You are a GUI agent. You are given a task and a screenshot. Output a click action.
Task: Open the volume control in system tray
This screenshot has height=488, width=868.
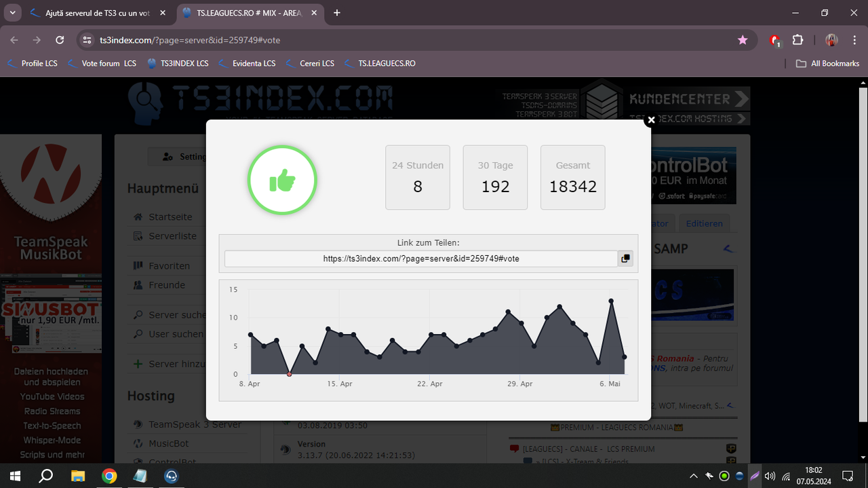770,476
